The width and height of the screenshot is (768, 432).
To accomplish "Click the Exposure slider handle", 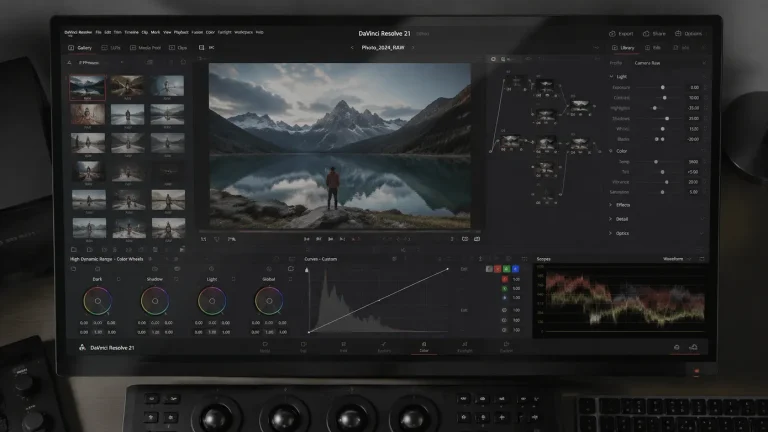I will point(663,88).
